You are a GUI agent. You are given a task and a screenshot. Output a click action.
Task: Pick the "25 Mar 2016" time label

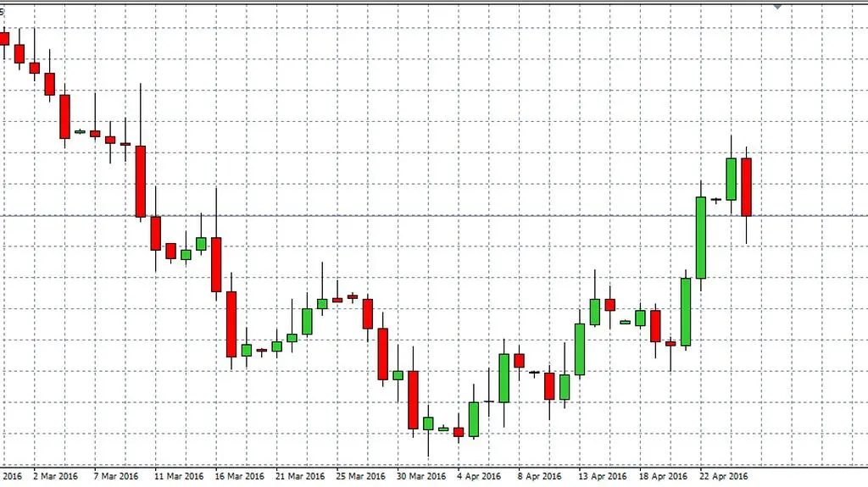360,476
